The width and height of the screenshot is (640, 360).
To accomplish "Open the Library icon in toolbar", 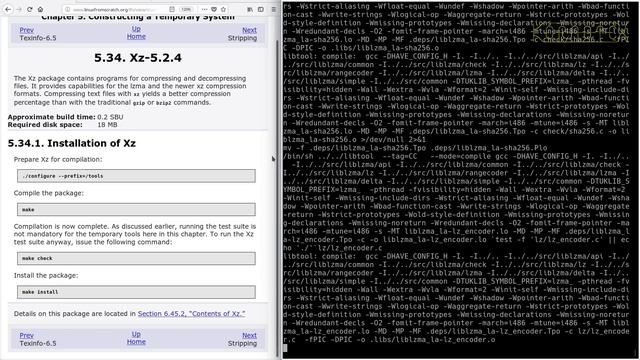I will click(x=250, y=9).
